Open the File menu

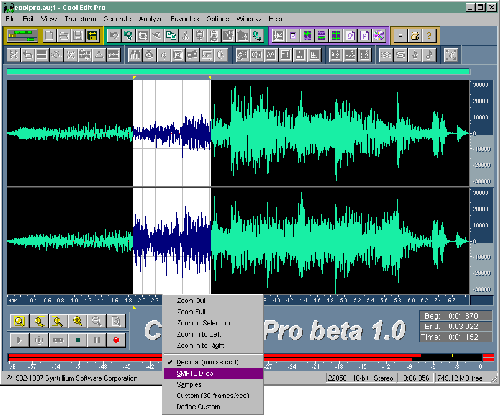pos(10,19)
